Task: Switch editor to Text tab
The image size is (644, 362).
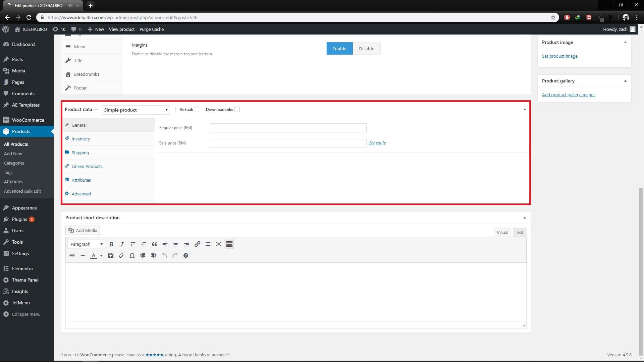Action: coord(520,232)
